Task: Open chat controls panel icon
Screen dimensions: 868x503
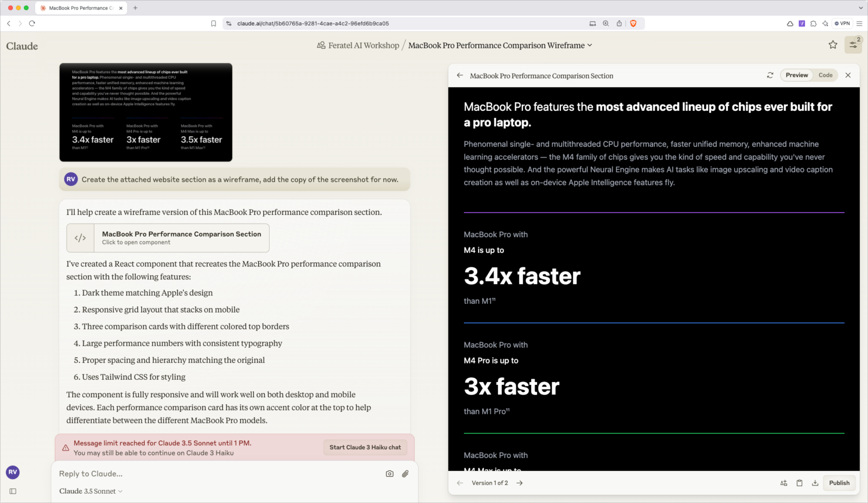Action: tap(853, 45)
